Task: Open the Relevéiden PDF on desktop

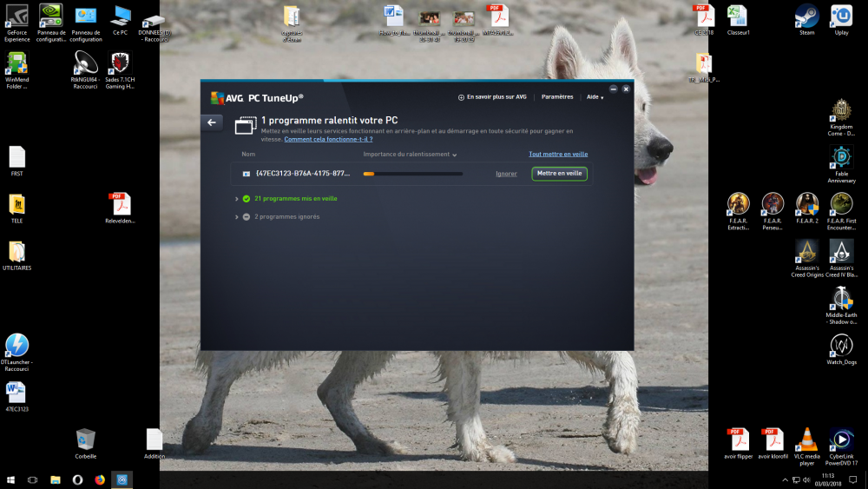Action: [x=120, y=208]
